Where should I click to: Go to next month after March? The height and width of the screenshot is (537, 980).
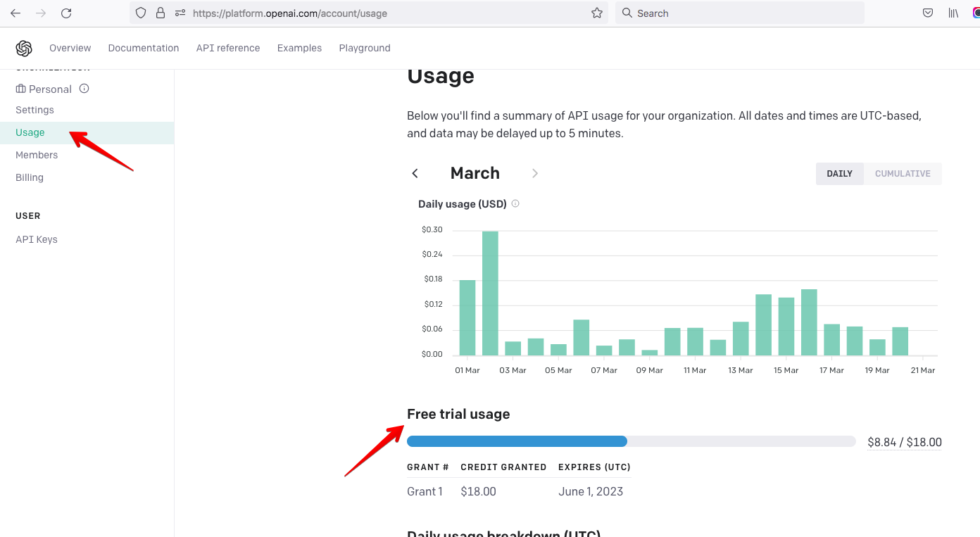click(535, 174)
